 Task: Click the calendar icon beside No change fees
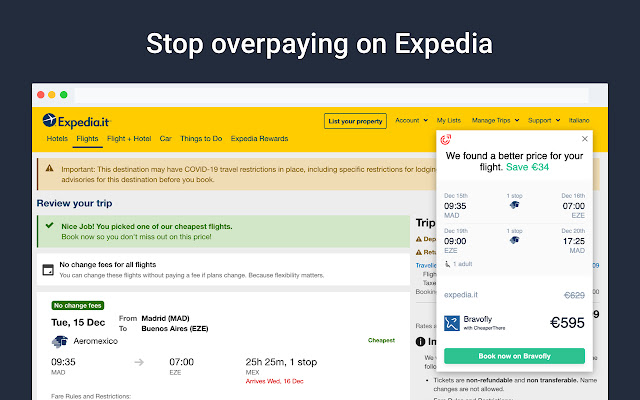[x=48, y=270]
